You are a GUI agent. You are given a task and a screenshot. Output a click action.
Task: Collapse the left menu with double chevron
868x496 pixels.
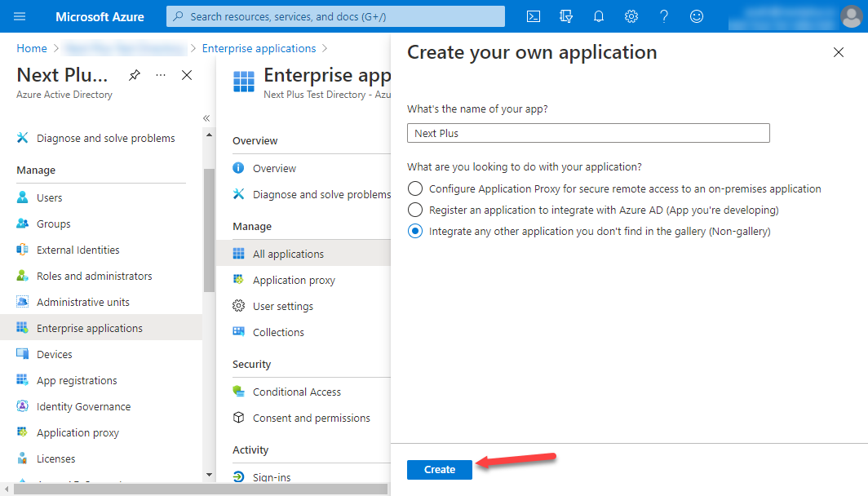pyautogui.click(x=206, y=118)
